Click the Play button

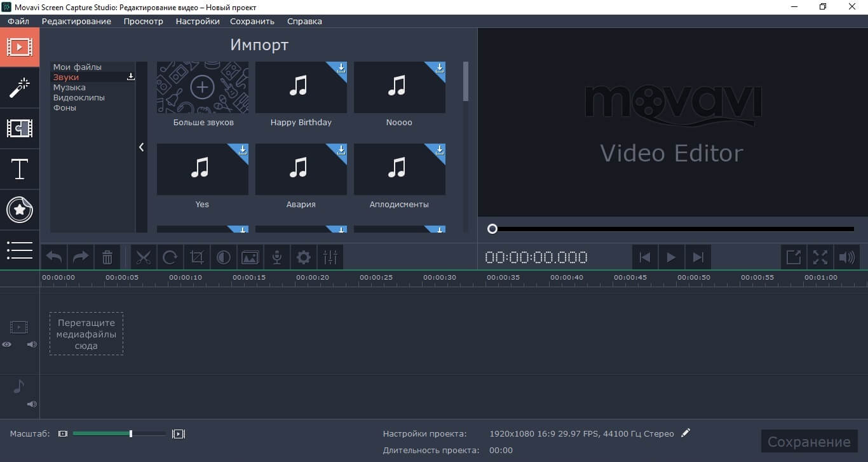[x=671, y=257]
